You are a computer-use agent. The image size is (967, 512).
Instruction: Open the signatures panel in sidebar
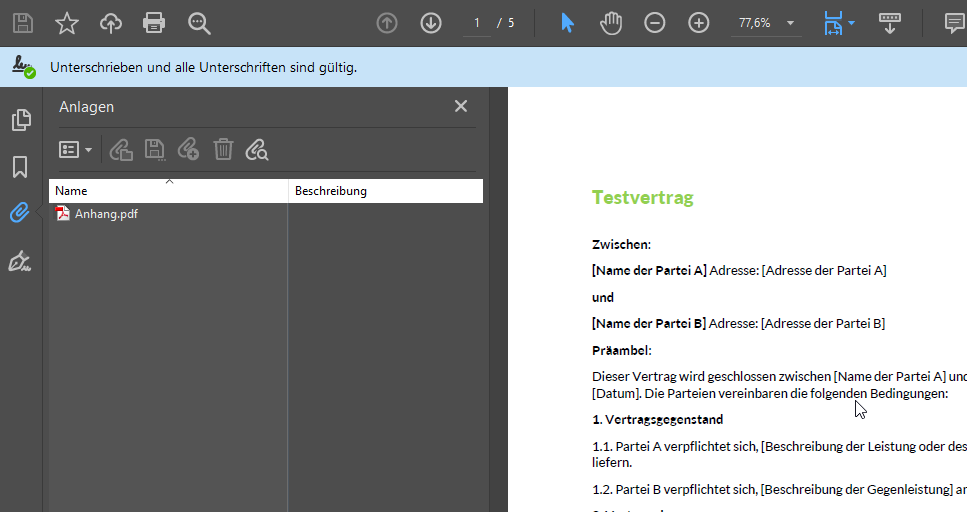click(x=20, y=262)
